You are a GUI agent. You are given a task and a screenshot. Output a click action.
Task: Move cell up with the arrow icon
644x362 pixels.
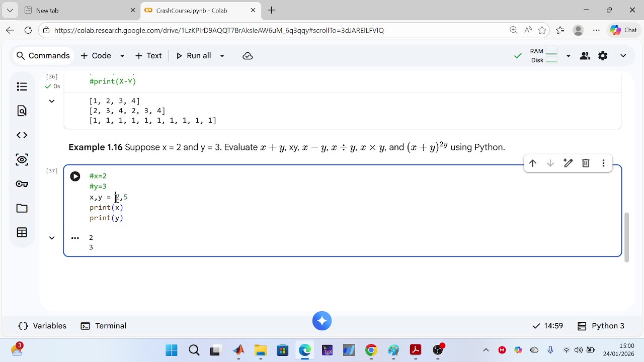(533, 163)
